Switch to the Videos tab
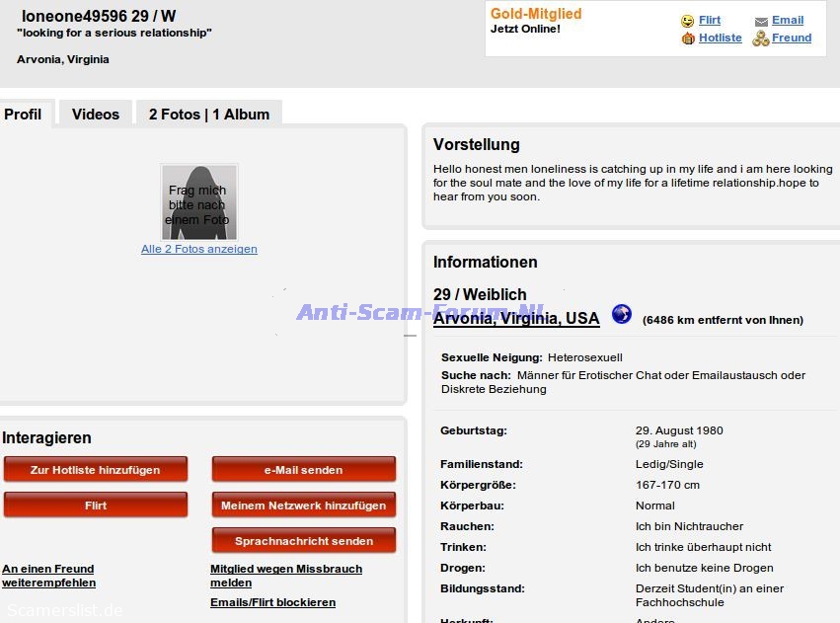The width and height of the screenshot is (840, 623). 96,115
